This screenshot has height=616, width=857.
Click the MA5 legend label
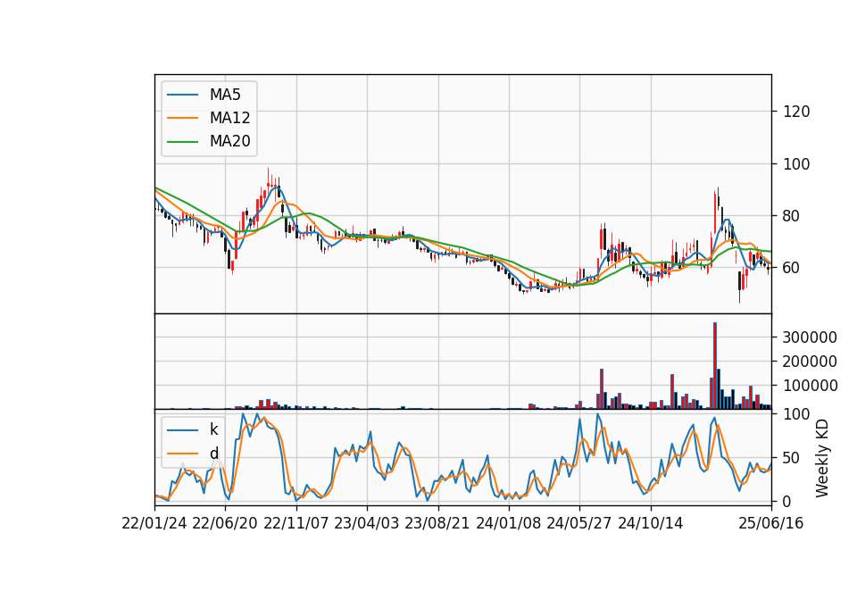(x=225, y=95)
